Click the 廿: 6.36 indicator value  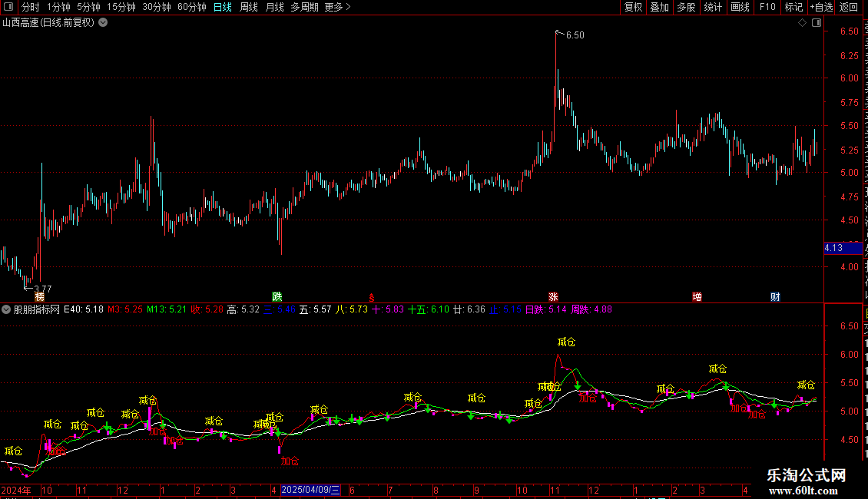[469, 310]
